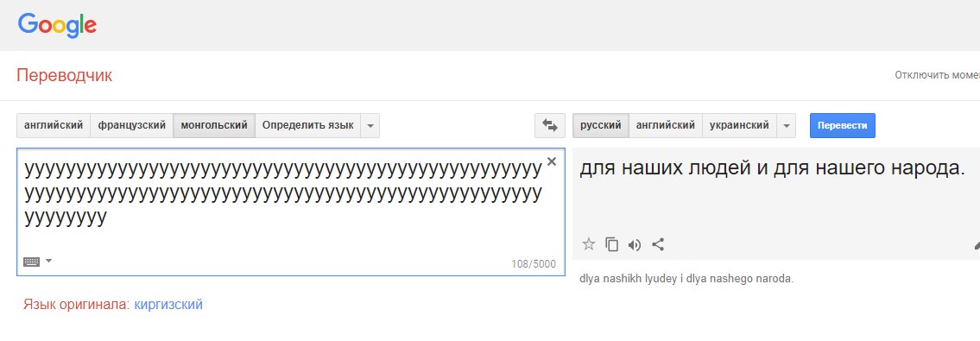
Task: Open target language list dropdown
Action: [x=787, y=125]
